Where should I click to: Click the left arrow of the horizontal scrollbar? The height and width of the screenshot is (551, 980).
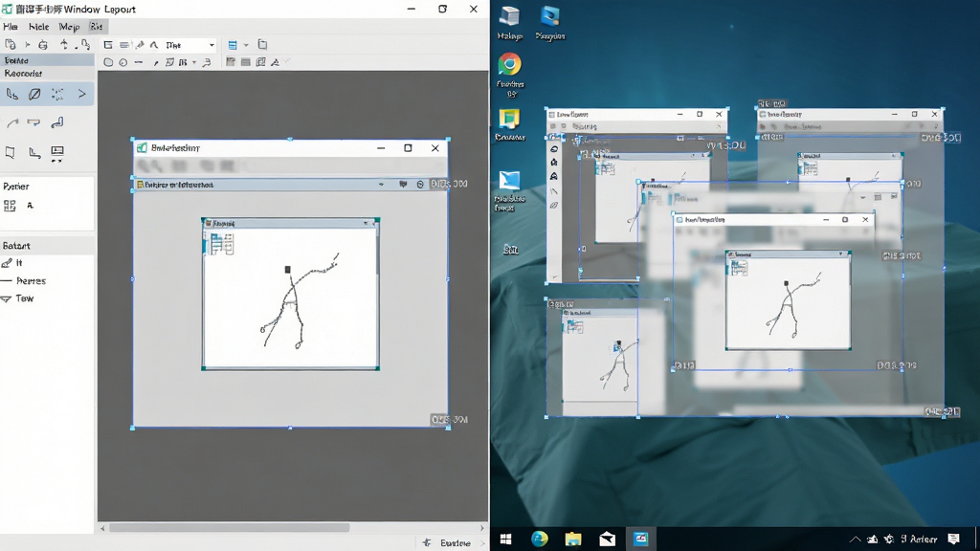pos(103,528)
